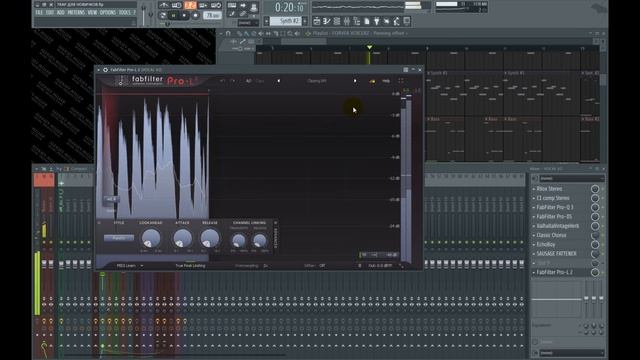Open the TOOLS menu

pos(124,13)
